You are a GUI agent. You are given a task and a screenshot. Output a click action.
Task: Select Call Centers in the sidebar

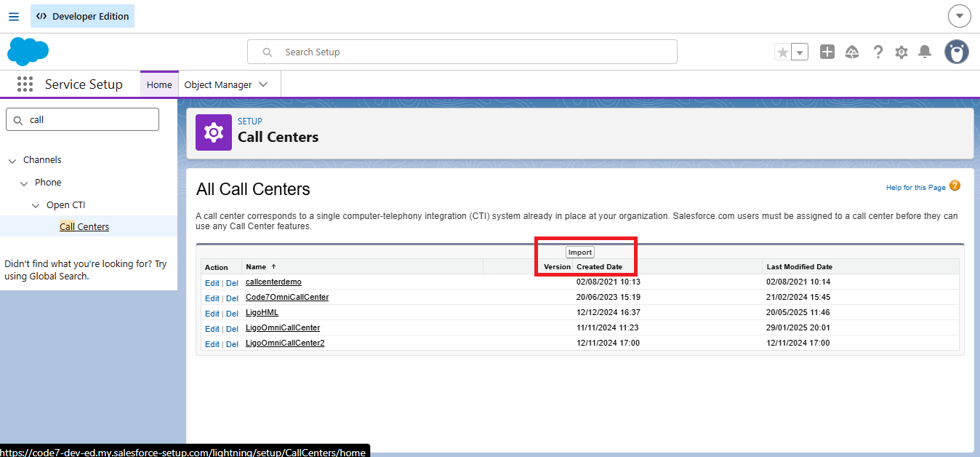click(x=84, y=226)
